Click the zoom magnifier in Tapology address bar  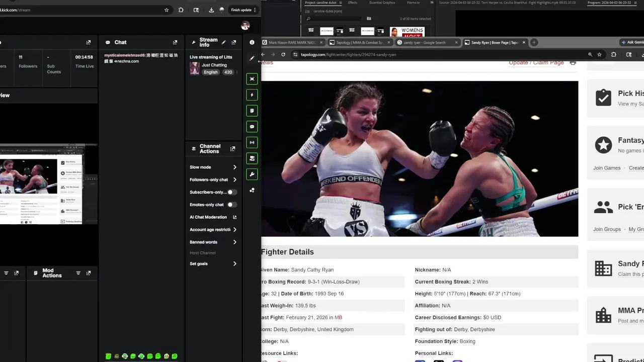pos(590,54)
